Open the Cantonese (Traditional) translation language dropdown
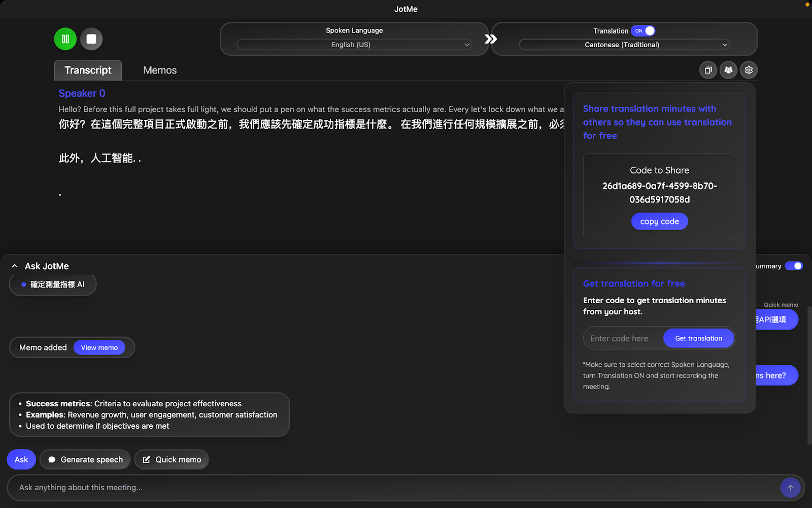 point(624,45)
